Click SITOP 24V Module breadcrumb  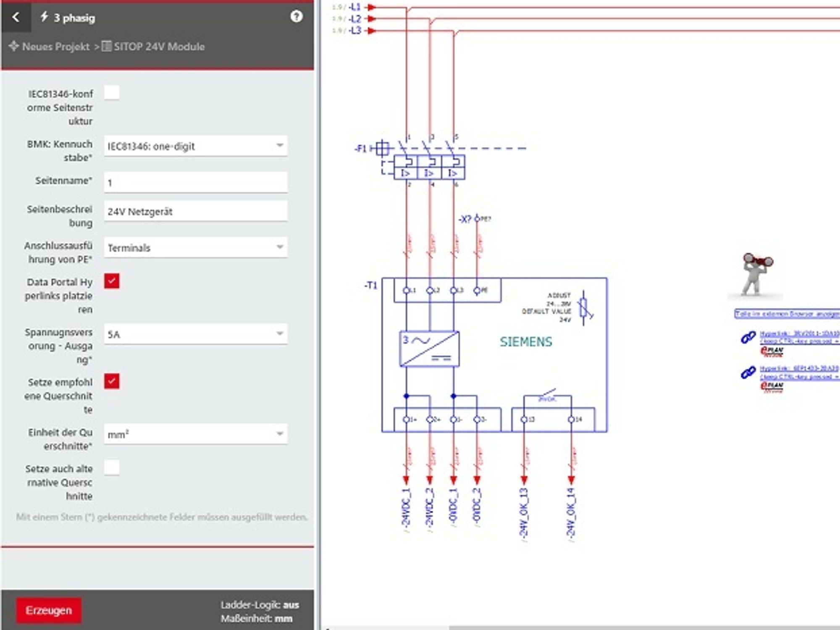pos(159,47)
